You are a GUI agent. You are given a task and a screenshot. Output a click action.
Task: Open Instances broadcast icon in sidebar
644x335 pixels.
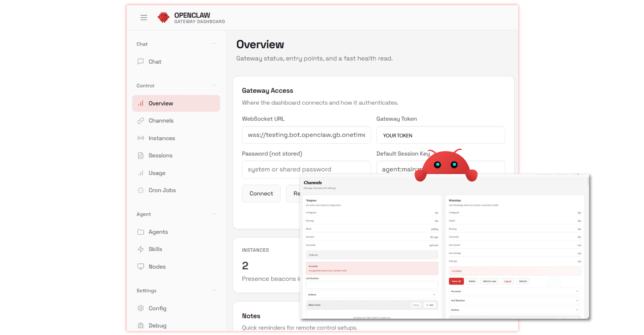tap(141, 138)
